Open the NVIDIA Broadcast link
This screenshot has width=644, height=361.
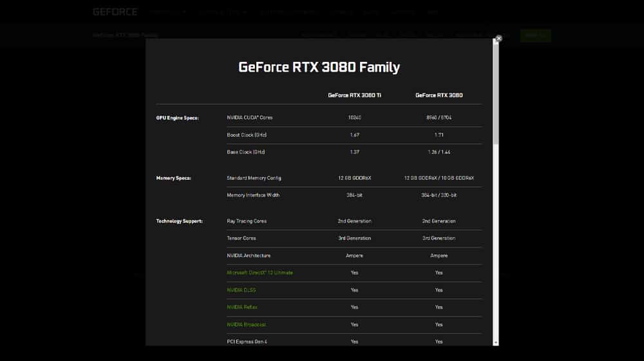pyautogui.click(x=247, y=324)
